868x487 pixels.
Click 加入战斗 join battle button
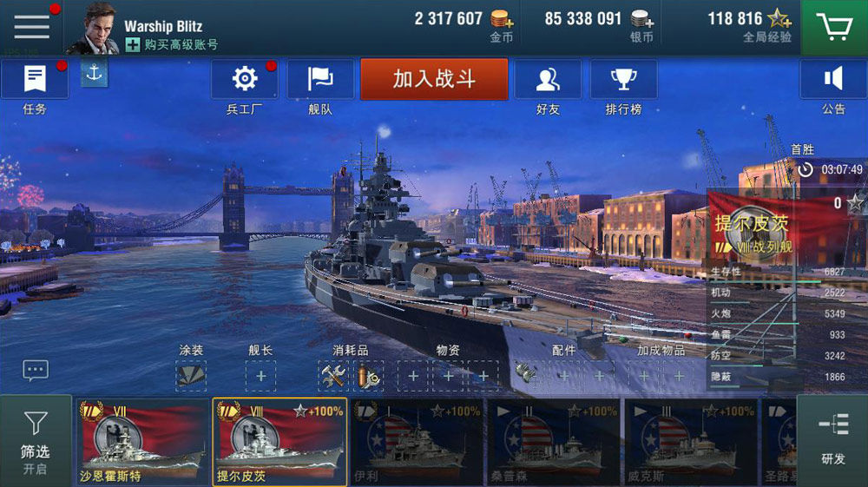[434, 79]
